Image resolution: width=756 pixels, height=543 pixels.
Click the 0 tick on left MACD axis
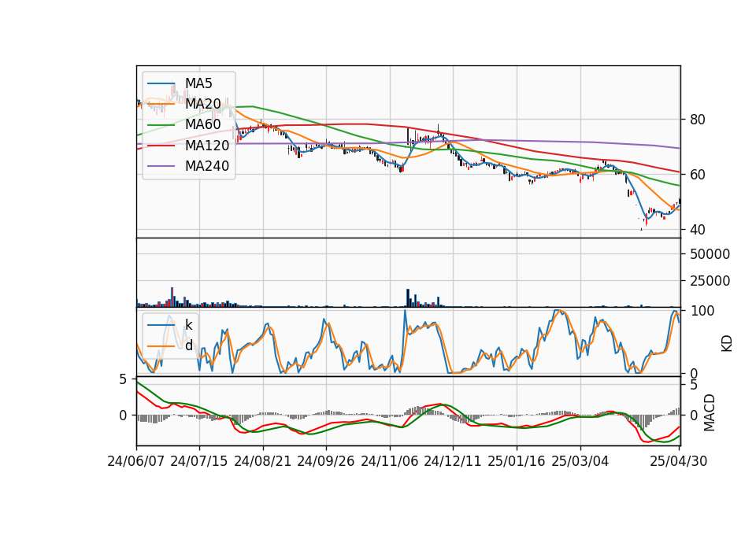coord(123,416)
